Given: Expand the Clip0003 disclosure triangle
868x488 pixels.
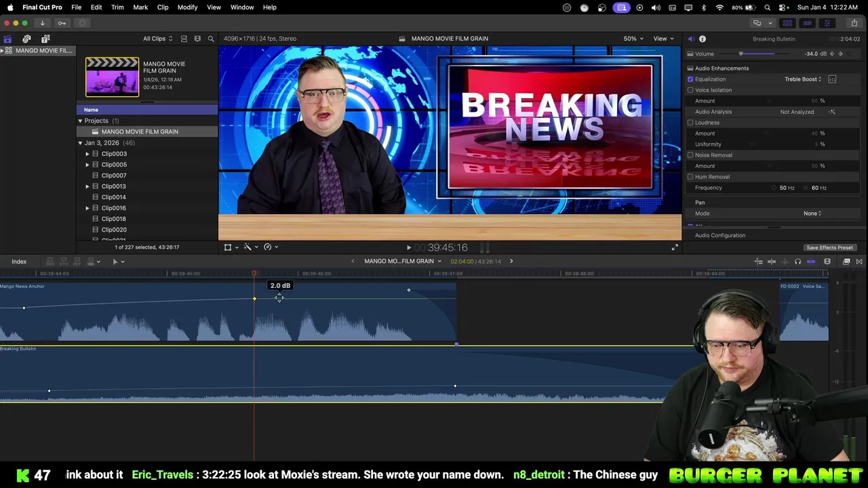Looking at the screenshot, I should (x=87, y=154).
